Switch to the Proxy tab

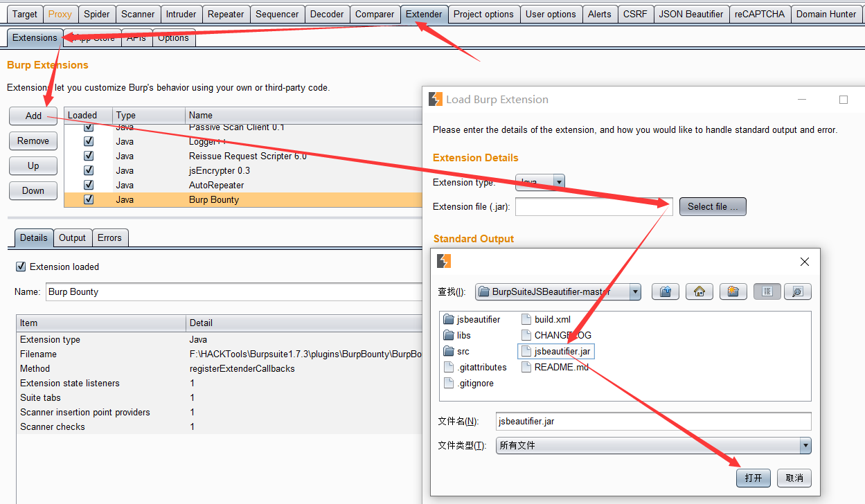tap(60, 14)
